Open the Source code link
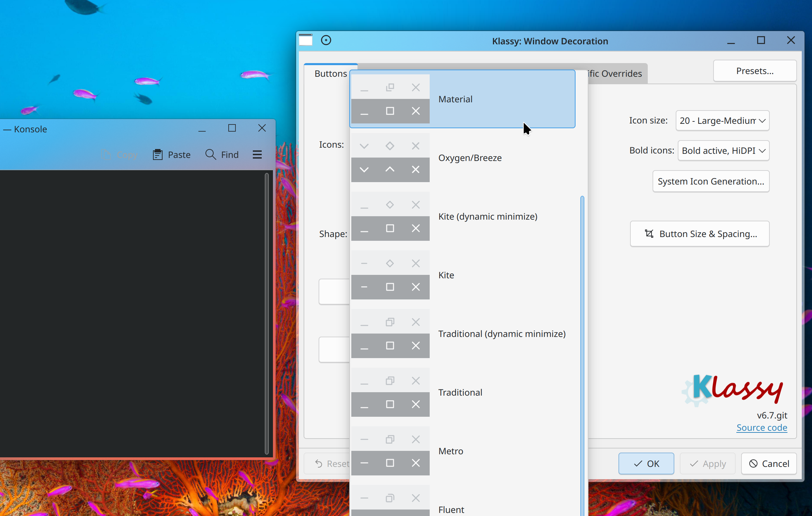Screen dimensions: 812x516 pyautogui.click(x=762, y=427)
